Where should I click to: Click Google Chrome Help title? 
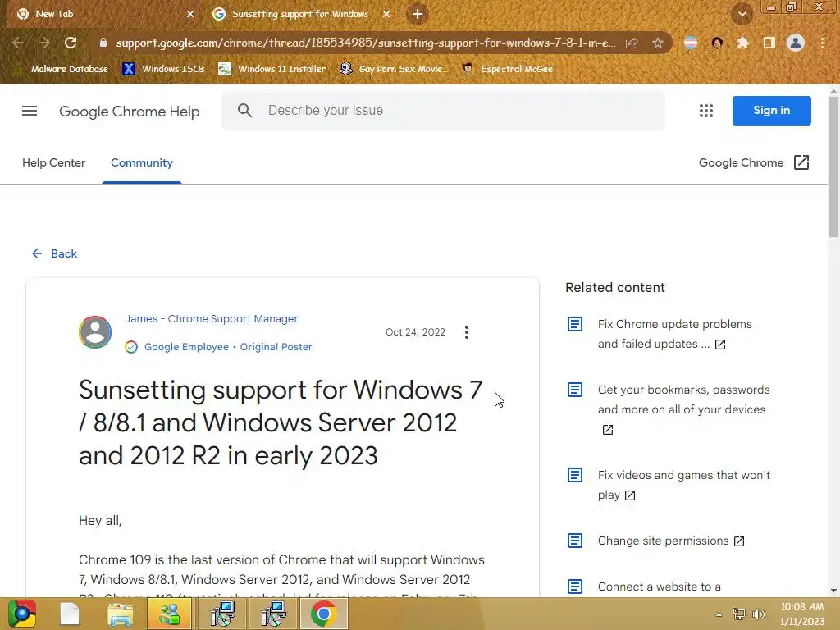pyautogui.click(x=129, y=112)
